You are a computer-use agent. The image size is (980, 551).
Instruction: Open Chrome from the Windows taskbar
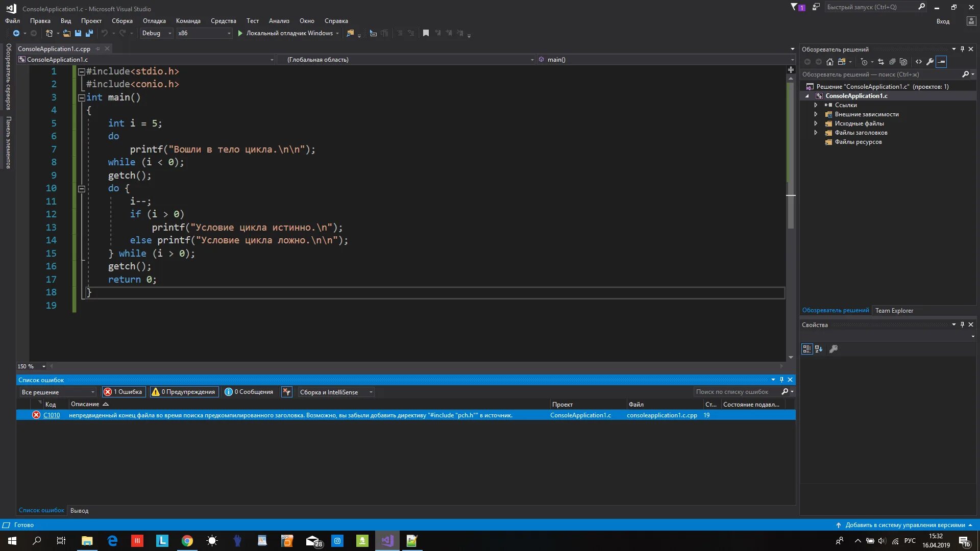coord(187,541)
